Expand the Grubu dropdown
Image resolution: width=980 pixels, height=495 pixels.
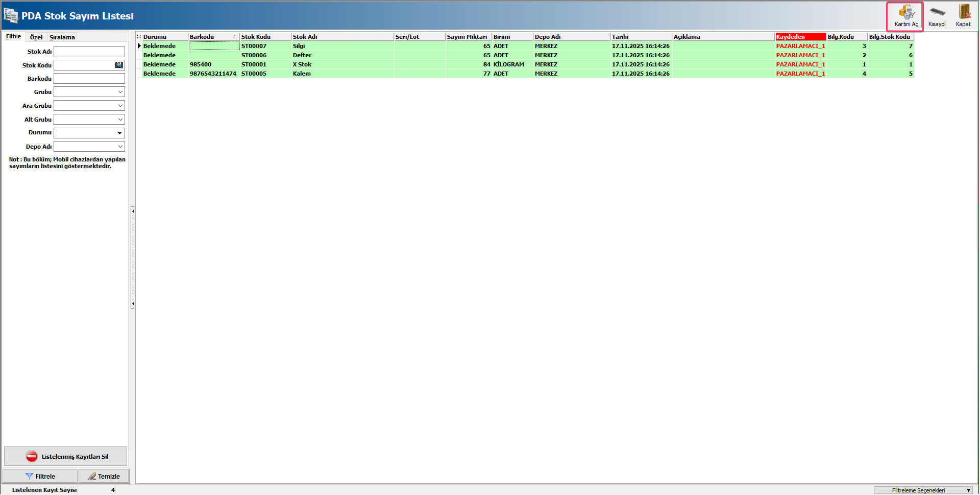[x=120, y=92]
